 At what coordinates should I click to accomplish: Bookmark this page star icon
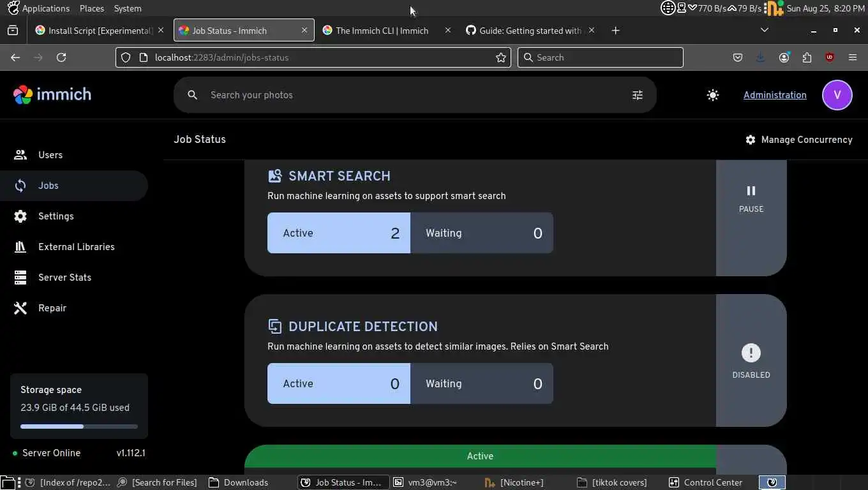click(501, 57)
